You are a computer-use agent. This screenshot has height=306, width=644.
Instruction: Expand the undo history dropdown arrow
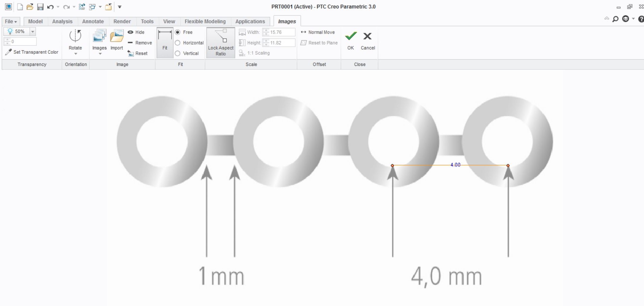coord(58,7)
